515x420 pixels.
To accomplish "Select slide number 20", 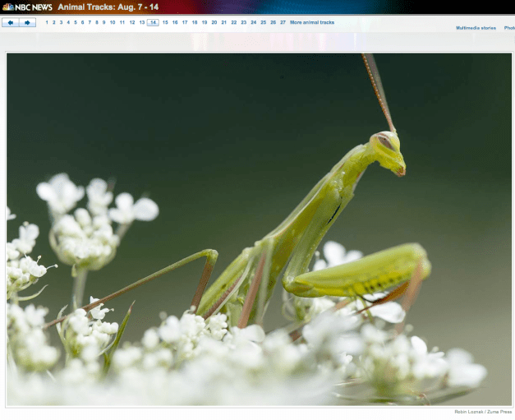I will tap(214, 23).
